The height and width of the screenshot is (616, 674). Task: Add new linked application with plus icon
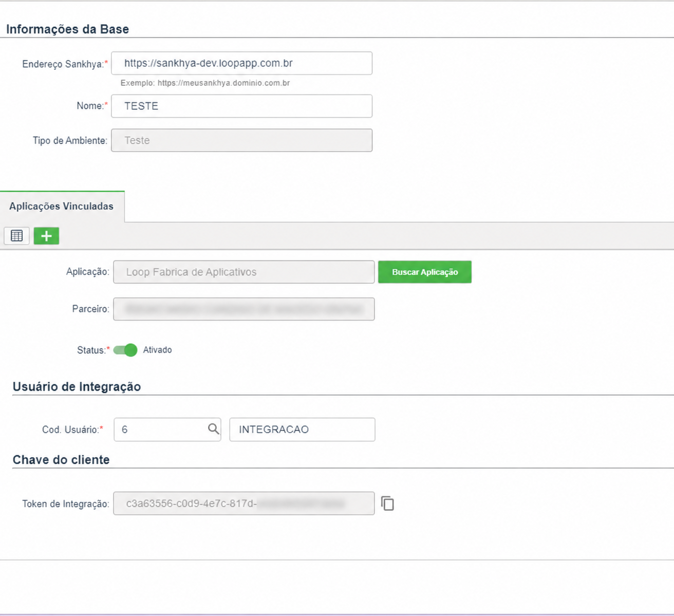pos(46,236)
